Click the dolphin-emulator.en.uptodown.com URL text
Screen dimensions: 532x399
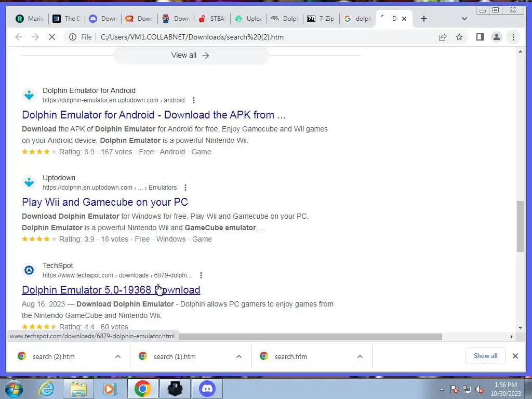pos(114,100)
